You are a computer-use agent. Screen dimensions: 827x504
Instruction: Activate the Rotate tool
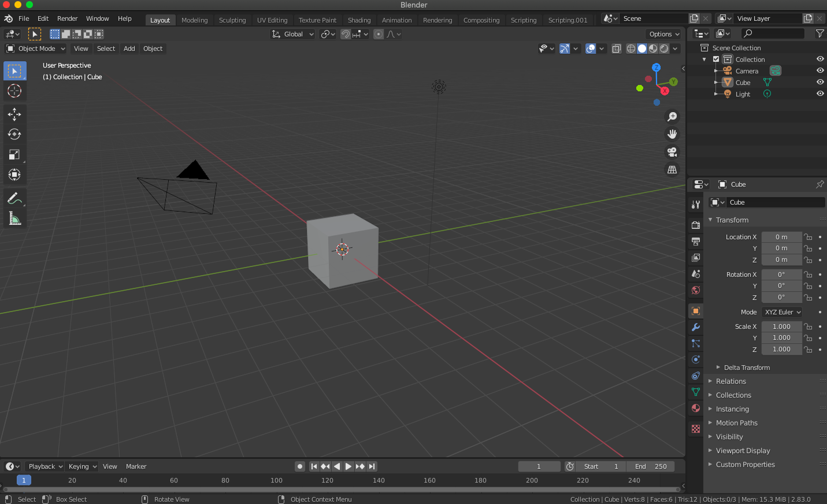coord(14,134)
